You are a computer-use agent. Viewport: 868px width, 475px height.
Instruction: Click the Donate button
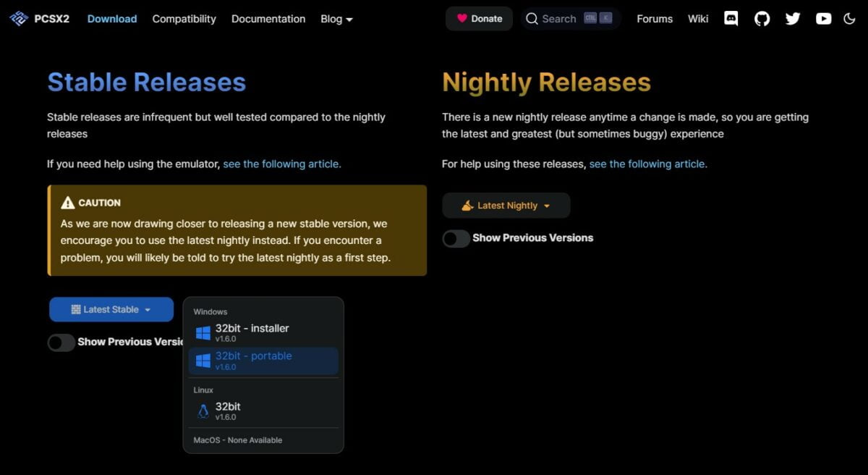point(479,19)
